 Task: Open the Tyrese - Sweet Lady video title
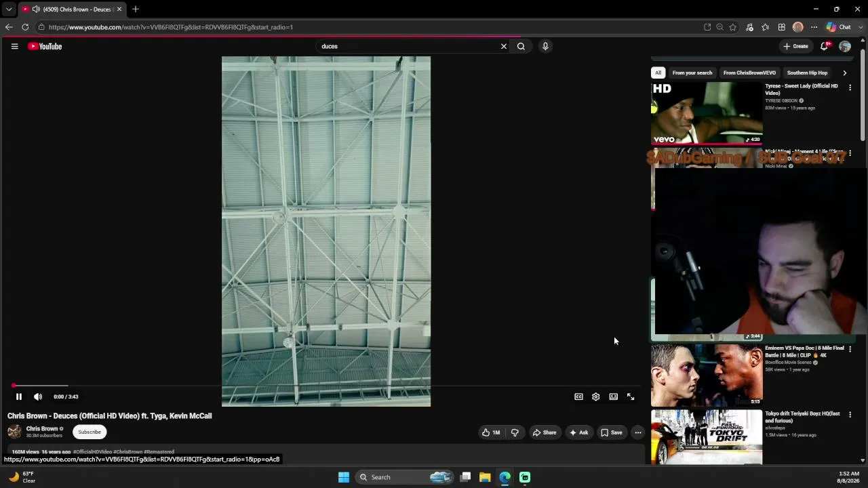802,89
